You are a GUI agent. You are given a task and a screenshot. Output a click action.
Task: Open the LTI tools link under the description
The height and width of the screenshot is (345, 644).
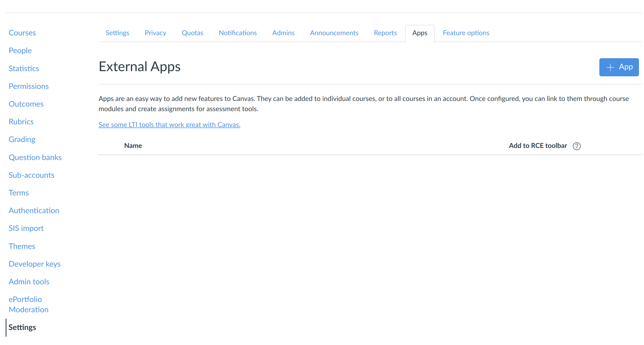pyautogui.click(x=169, y=124)
